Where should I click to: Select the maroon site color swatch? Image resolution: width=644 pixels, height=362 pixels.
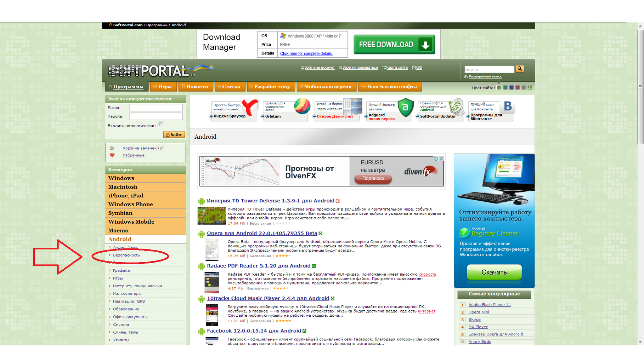click(x=518, y=87)
